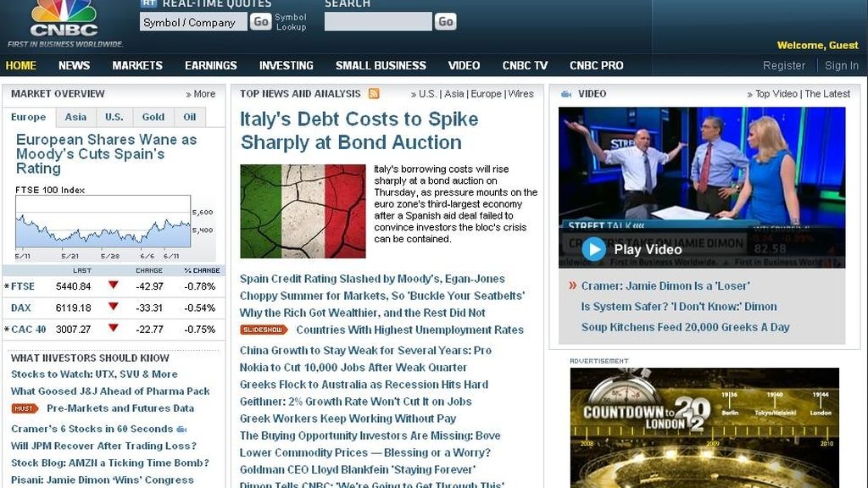
Task: Click the Go button next to Symbol field
Action: point(261,21)
